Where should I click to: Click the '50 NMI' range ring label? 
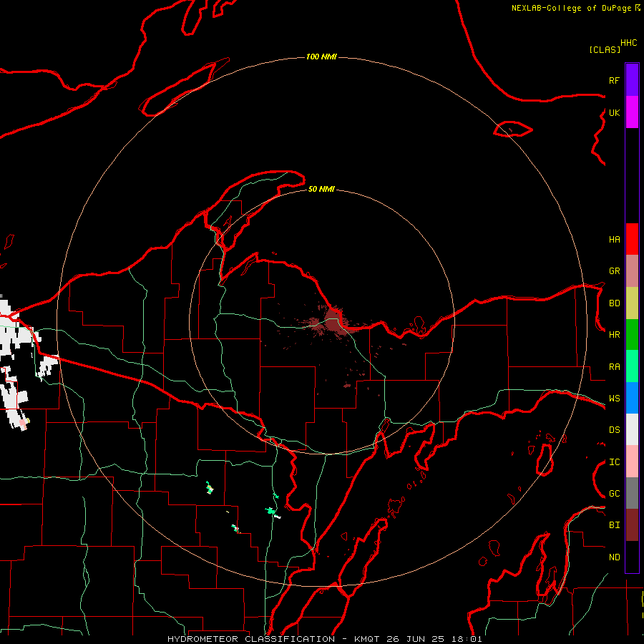click(x=321, y=189)
